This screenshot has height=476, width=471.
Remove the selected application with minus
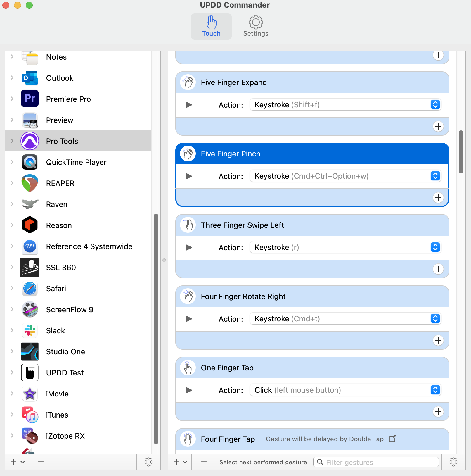click(x=41, y=462)
